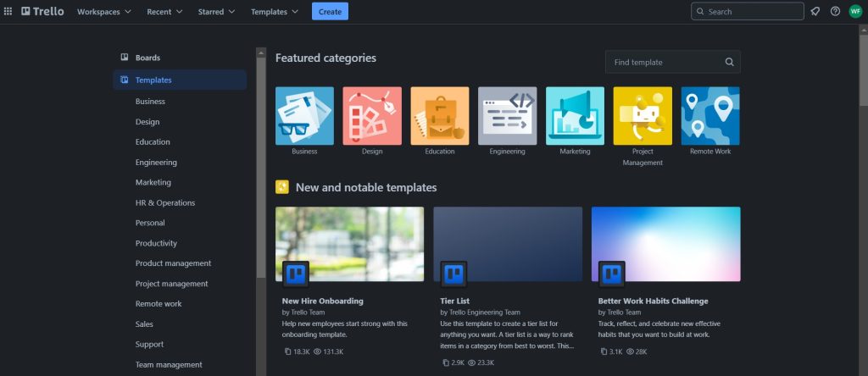Expand the Workspaces dropdown
Viewport: 868px width, 376px height.
(103, 12)
